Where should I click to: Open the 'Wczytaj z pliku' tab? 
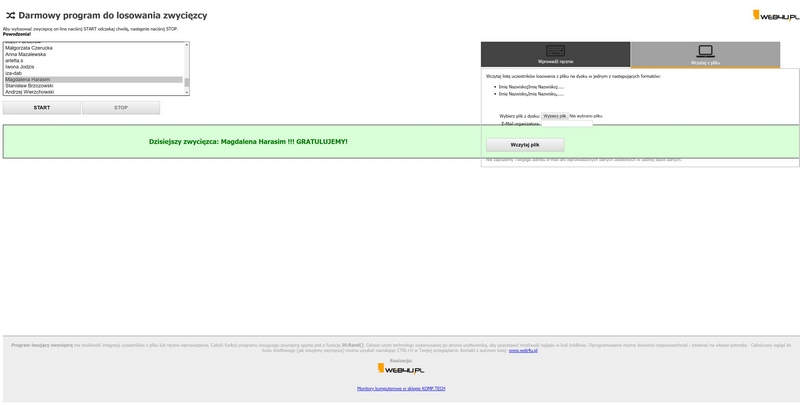(x=705, y=62)
